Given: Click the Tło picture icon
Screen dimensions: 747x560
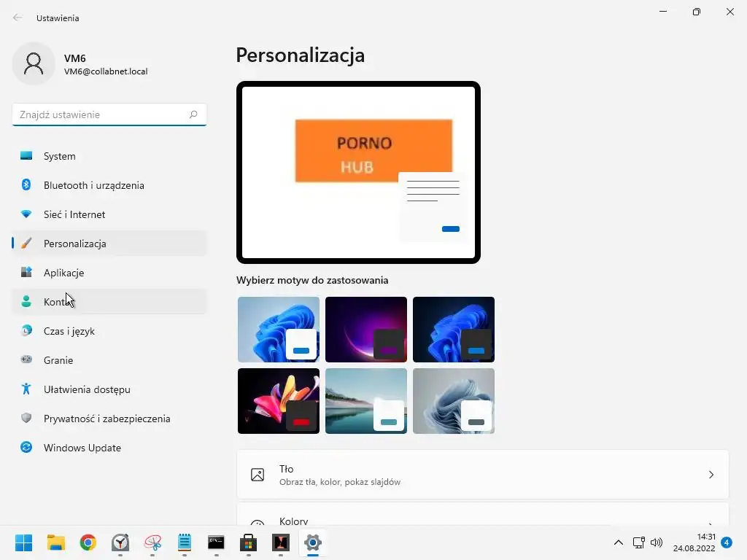Looking at the screenshot, I should pos(258,475).
